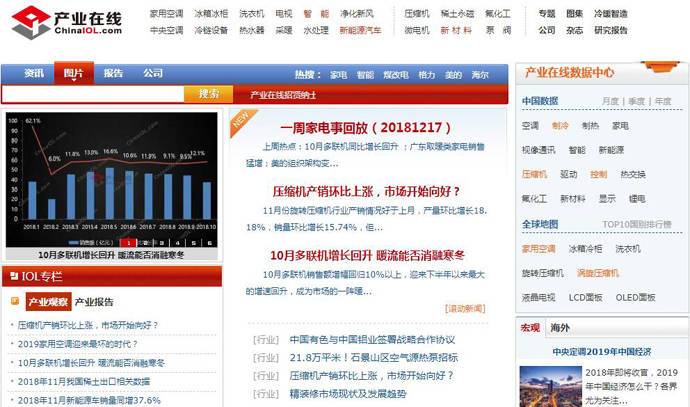Open 新能源汽车 in top navigation
This screenshot has width=690, height=407.
[360, 31]
